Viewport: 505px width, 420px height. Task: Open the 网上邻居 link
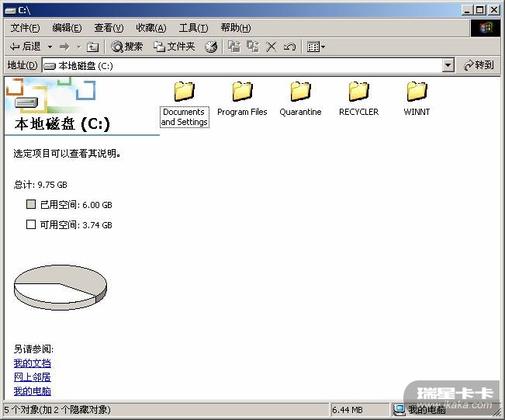tap(33, 377)
